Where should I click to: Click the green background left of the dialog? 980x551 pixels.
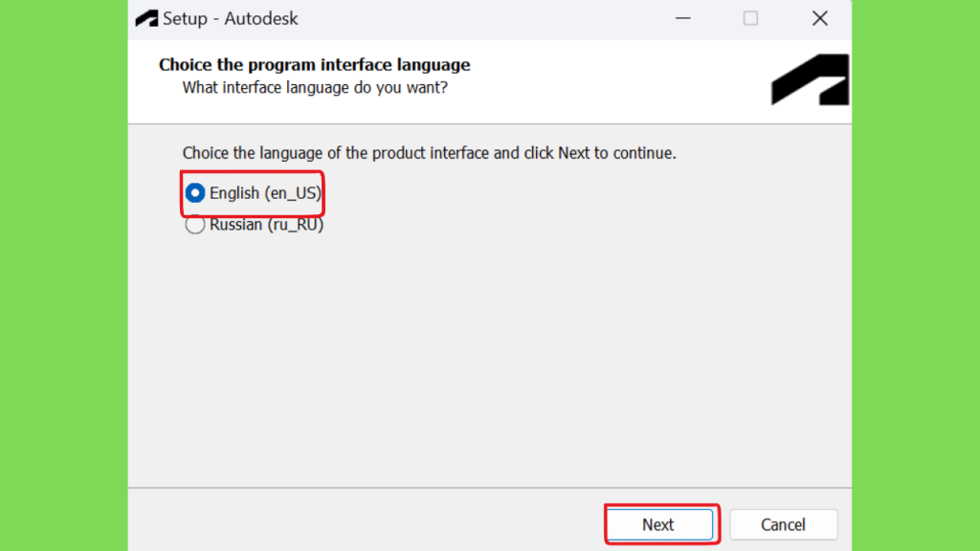click(64, 275)
